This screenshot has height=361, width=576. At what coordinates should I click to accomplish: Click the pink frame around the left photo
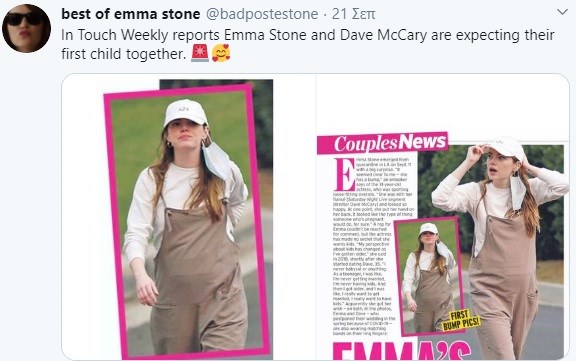coord(187,221)
